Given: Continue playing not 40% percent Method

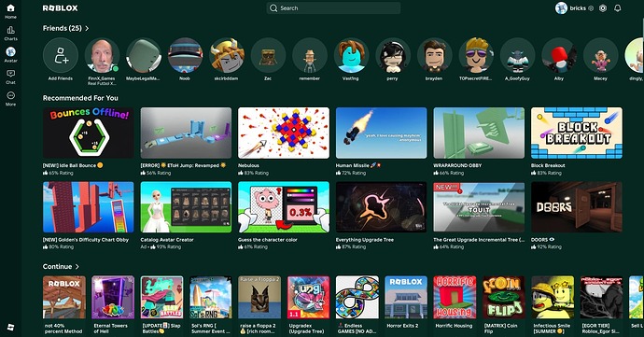Looking at the screenshot, I should tap(64, 297).
